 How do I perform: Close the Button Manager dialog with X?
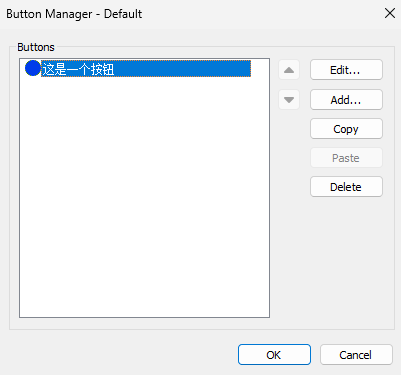(x=390, y=13)
